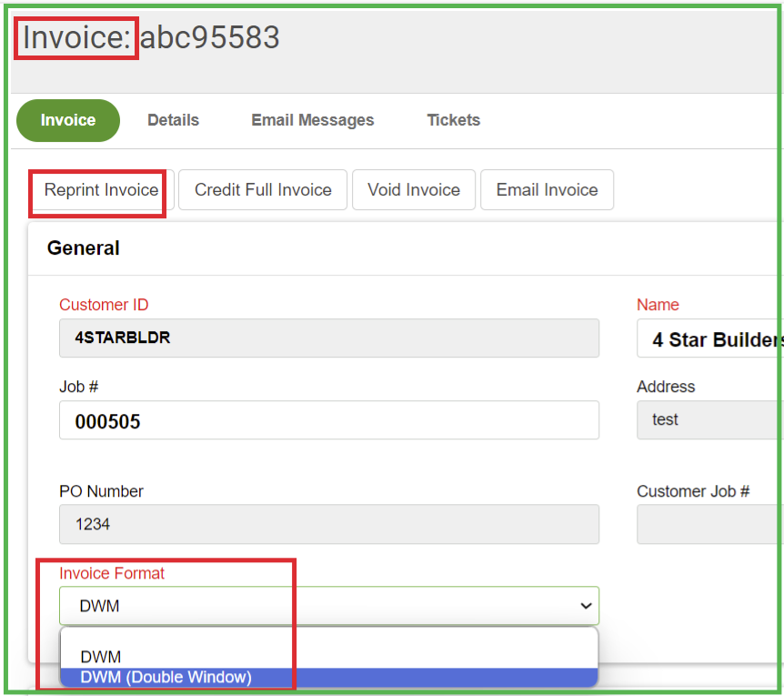Select the Tickets tab
The image size is (784, 696).
[454, 120]
